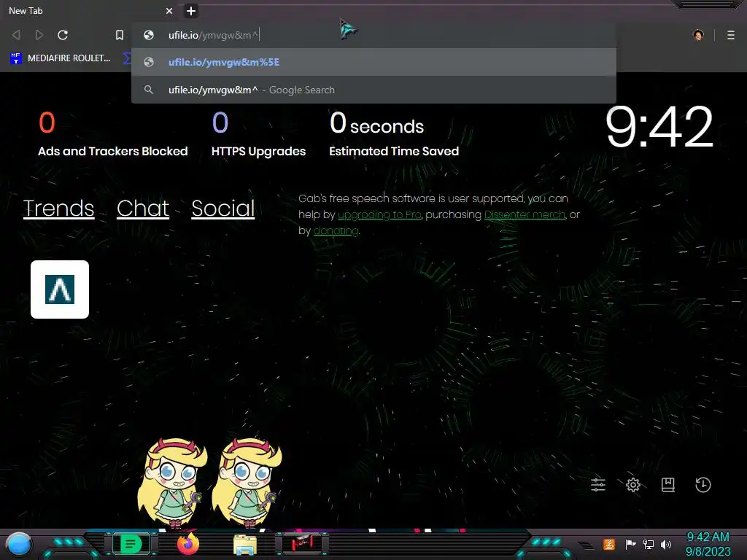Viewport: 747px width, 560px height.
Task: Open customize dashboard sliders icon
Action: tap(598, 485)
